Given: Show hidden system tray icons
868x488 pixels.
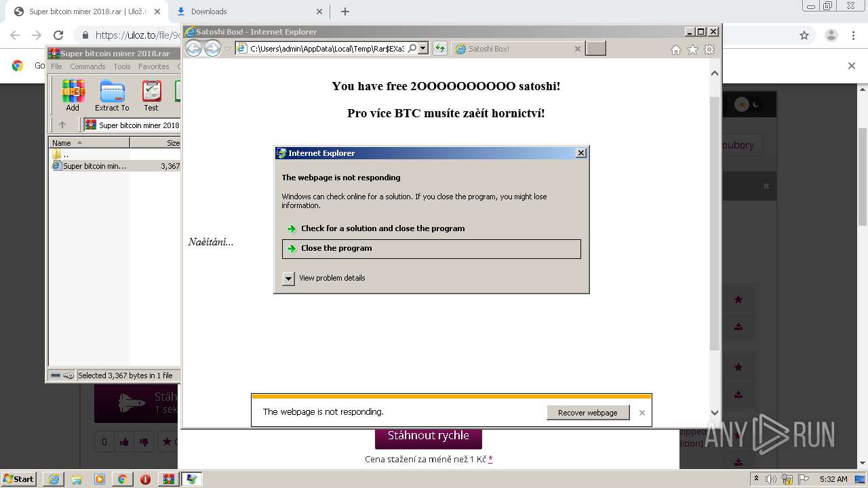Looking at the screenshot, I should [757, 479].
